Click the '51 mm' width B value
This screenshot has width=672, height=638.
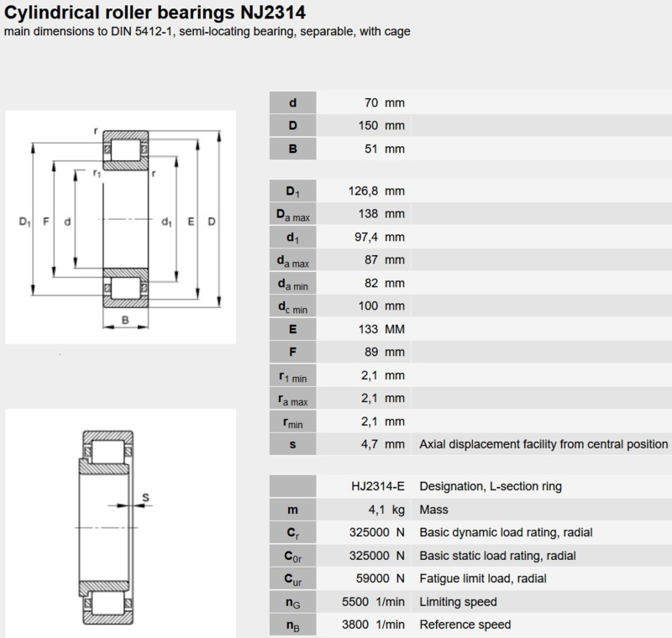(x=384, y=149)
